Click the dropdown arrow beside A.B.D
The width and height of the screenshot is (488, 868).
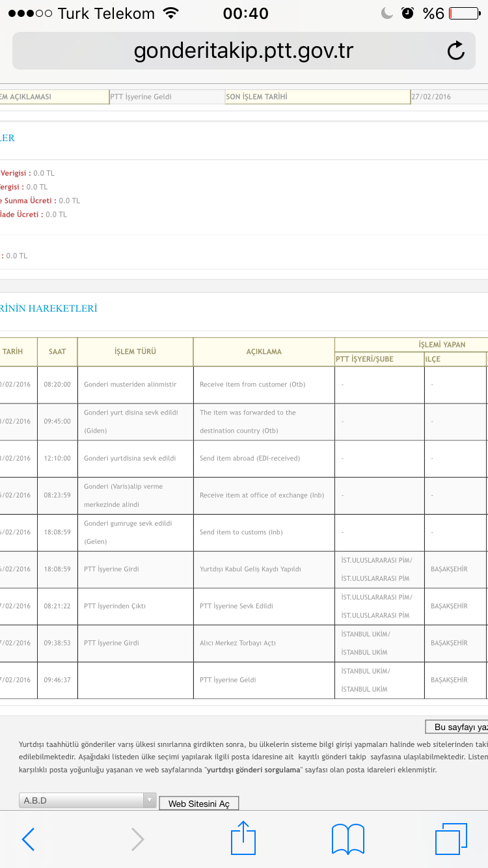click(150, 800)
